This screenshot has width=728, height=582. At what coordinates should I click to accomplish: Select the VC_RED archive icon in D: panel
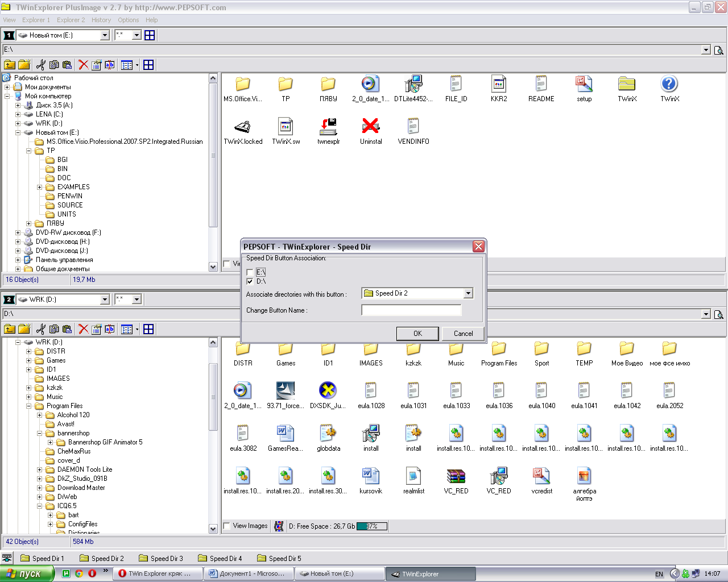(456, 476)
